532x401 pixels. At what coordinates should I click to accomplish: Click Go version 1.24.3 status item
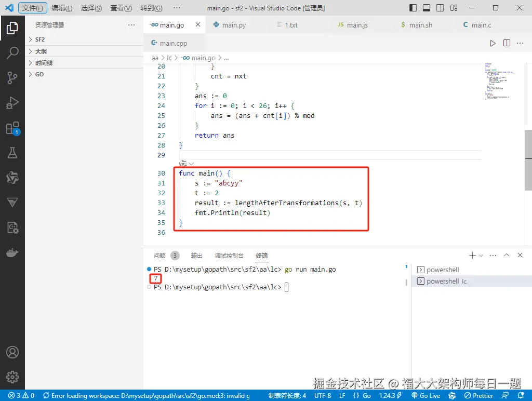coord(391,396)
